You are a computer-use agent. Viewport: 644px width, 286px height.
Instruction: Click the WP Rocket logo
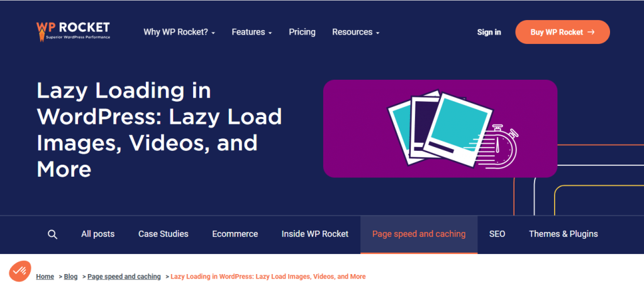pos(73,31)
